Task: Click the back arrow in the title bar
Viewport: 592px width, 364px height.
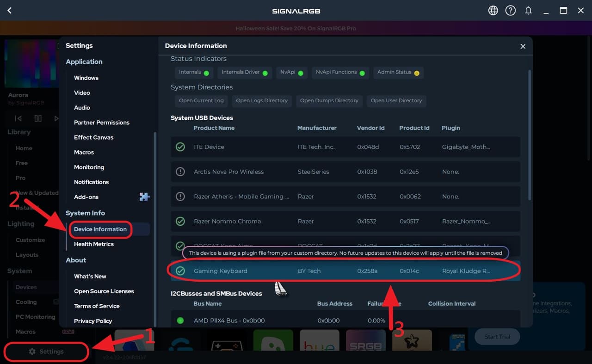Action: [9, 11]
